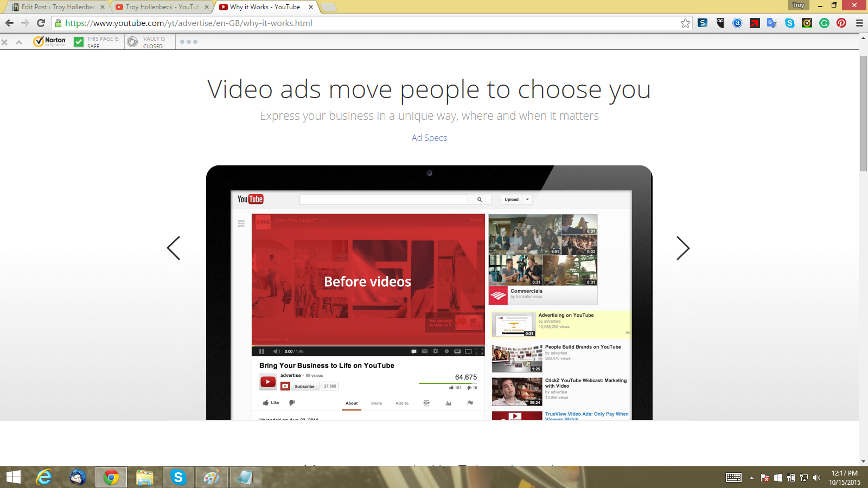Switch to Troy Hollenbeck YouTube tab
The width and height of the screenshot is (868, 488).
162,7
